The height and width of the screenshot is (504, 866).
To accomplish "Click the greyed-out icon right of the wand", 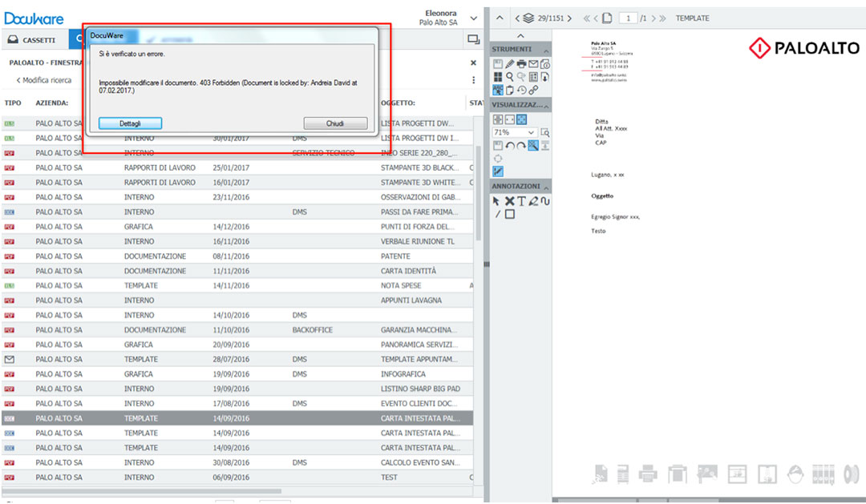I will [545, 146].
